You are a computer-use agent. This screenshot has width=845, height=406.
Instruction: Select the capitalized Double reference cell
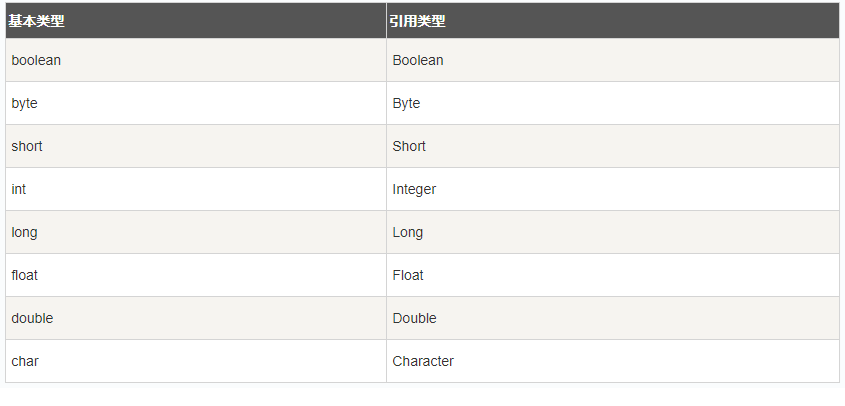coord(415,318)
